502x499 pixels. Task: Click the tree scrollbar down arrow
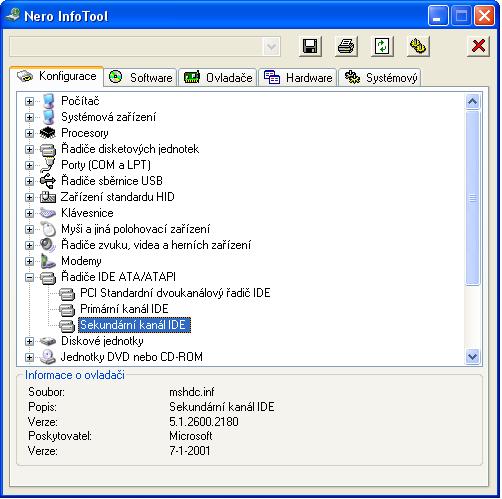click(472, 357)
